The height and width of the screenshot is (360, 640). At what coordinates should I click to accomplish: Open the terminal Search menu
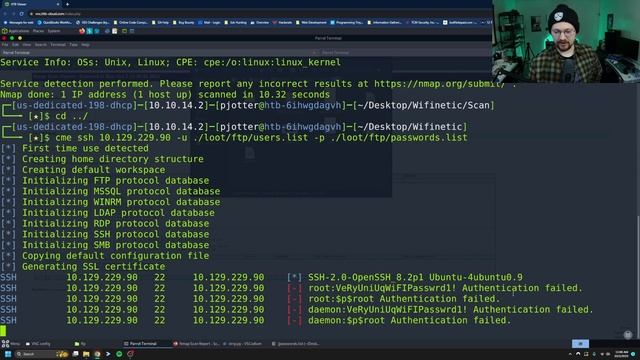pos(40,44)
